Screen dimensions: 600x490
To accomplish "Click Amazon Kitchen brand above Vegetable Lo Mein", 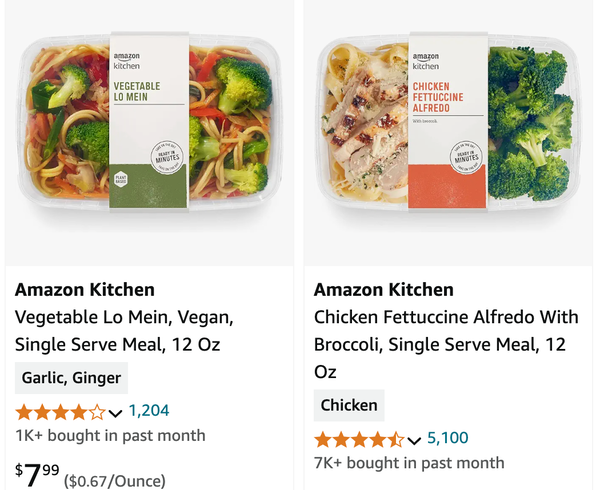I will (x=85, y=290).
